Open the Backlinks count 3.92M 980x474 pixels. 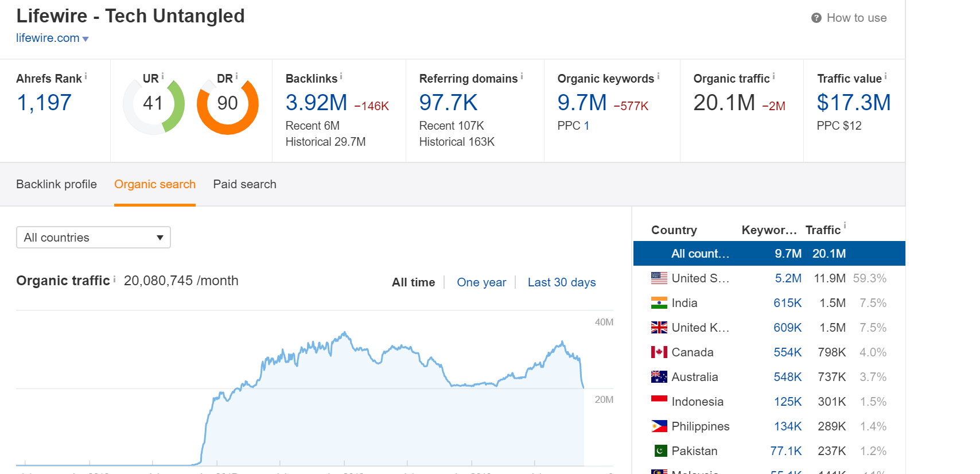[x=317, y=103]
